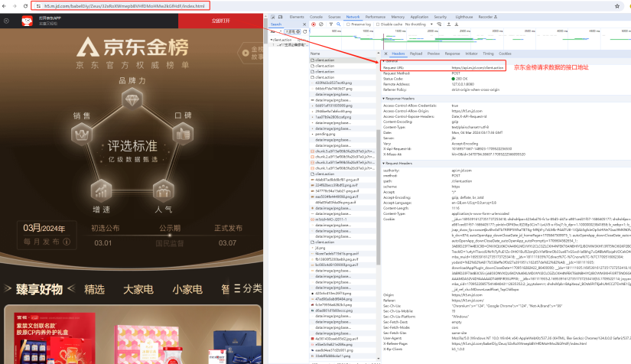Click the 销售 crown icon
Image resolution: width=631 pixels, height=364 pixels.
[82, 134]
